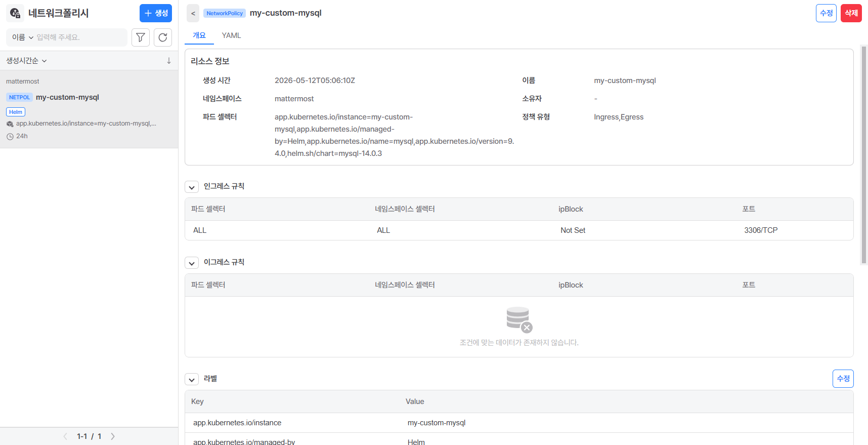Click the 삭제 delete button

(x=851, y=13)
